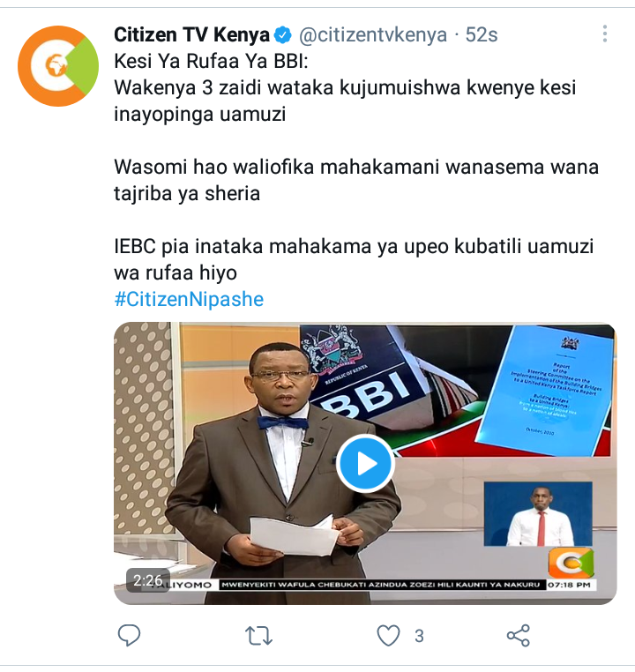Share the tweet via share icon
The image size is (635, 672).
[519, 635]
